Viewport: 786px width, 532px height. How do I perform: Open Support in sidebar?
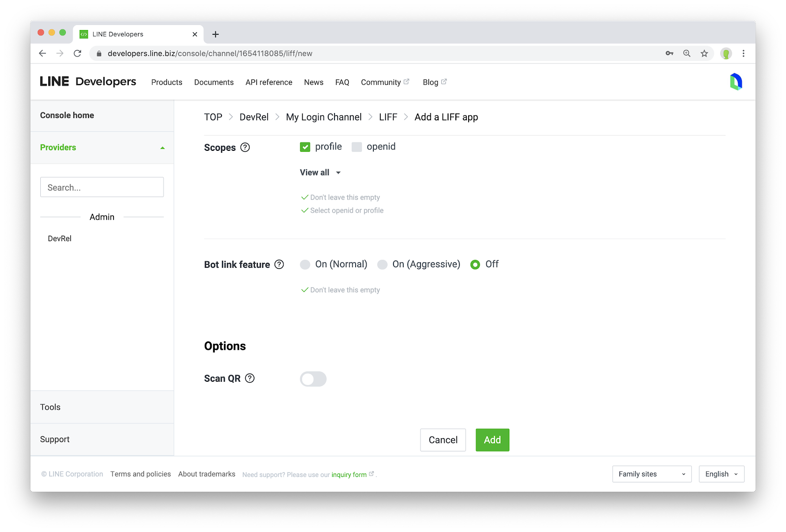pyautogui.click(x=102, y=439)
